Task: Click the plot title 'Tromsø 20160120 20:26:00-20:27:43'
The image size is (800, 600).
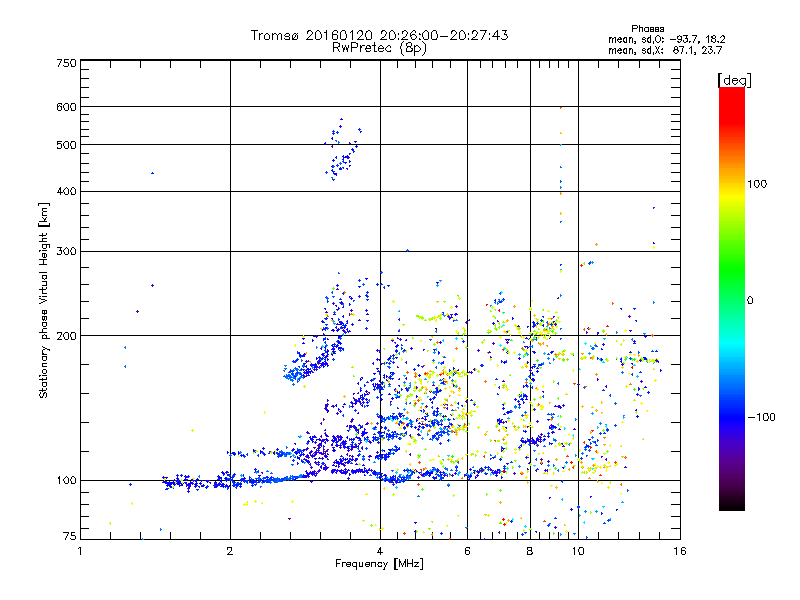Action: 379,35
